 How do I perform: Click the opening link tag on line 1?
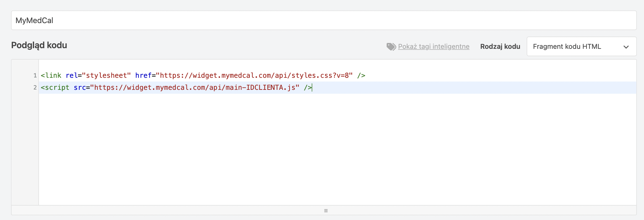[x=51, y=76]
